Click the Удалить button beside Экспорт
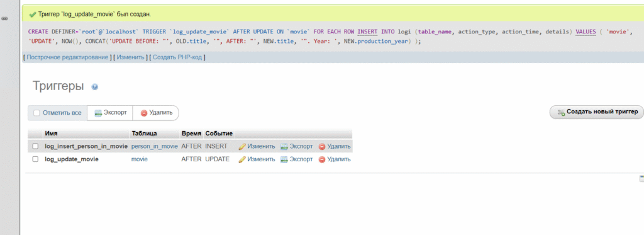 pyautogui.click(x=156, y=113)
